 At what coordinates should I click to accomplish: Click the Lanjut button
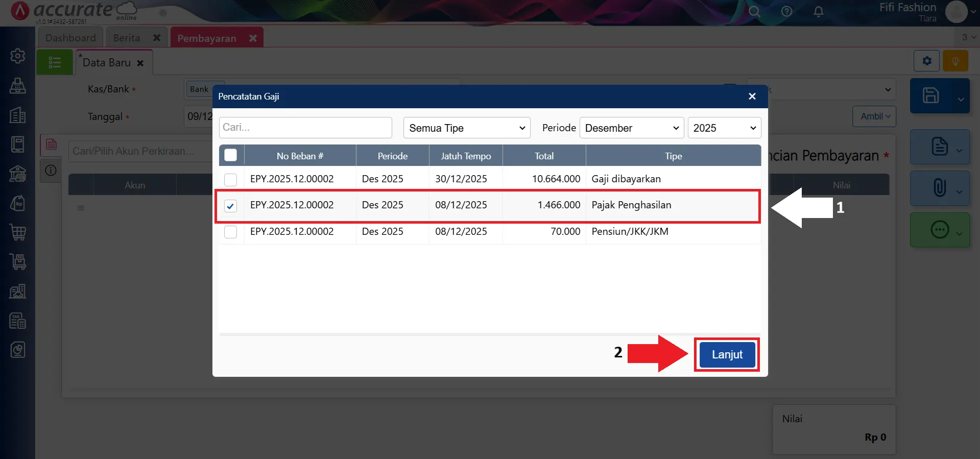727,354
